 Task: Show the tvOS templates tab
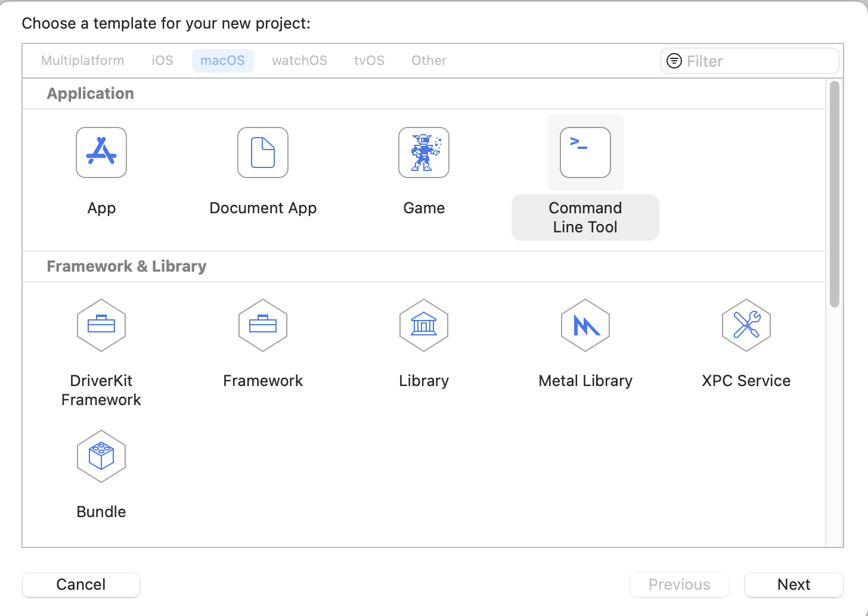point(369,61)
